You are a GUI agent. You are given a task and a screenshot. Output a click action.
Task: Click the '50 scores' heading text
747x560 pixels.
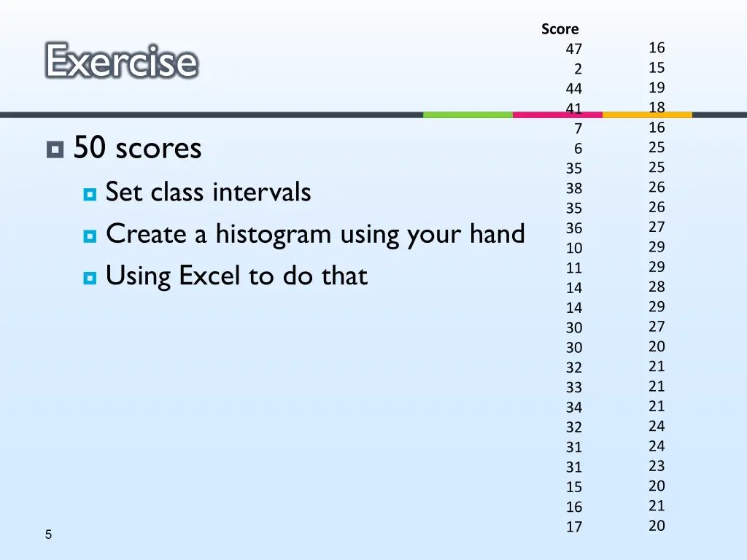click(138, 147)
